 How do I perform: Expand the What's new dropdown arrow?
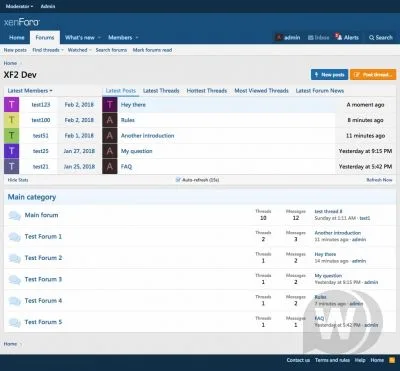pyautogui.click(x=99, y=38)
